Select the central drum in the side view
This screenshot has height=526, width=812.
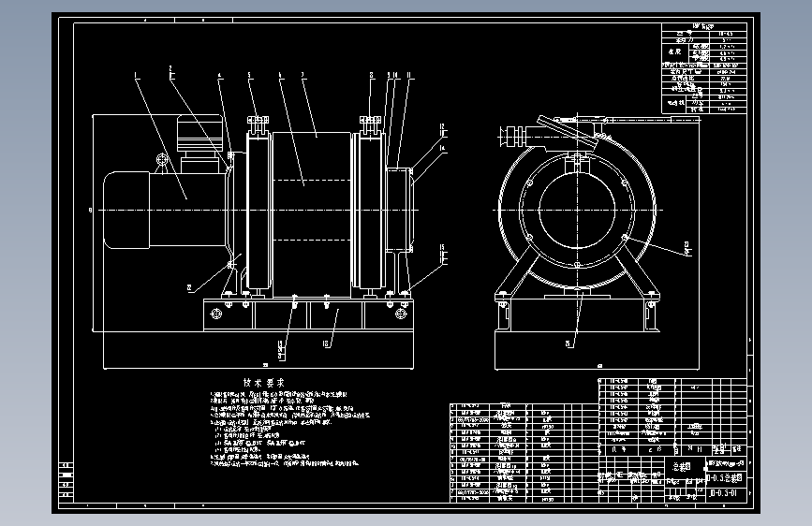point(312,215)
